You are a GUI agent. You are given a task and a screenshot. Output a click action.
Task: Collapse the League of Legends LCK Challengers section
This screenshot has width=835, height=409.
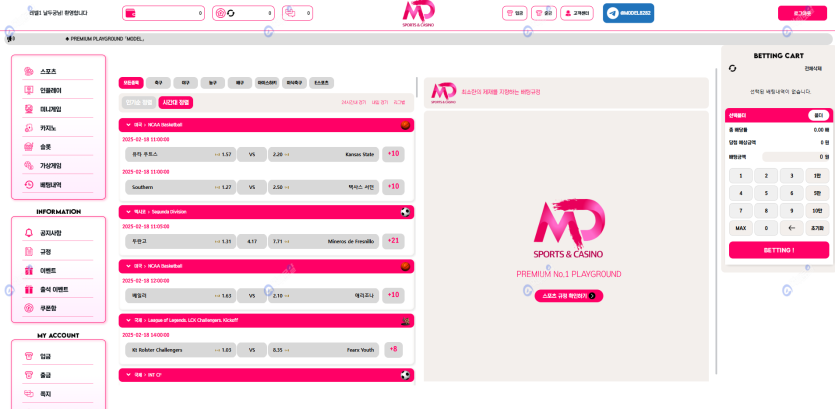[x=128, y=321]
